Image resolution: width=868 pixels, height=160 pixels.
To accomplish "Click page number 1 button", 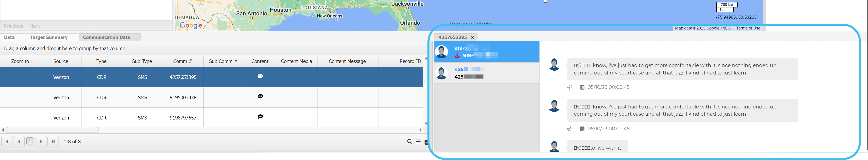I will click(30, 142).
